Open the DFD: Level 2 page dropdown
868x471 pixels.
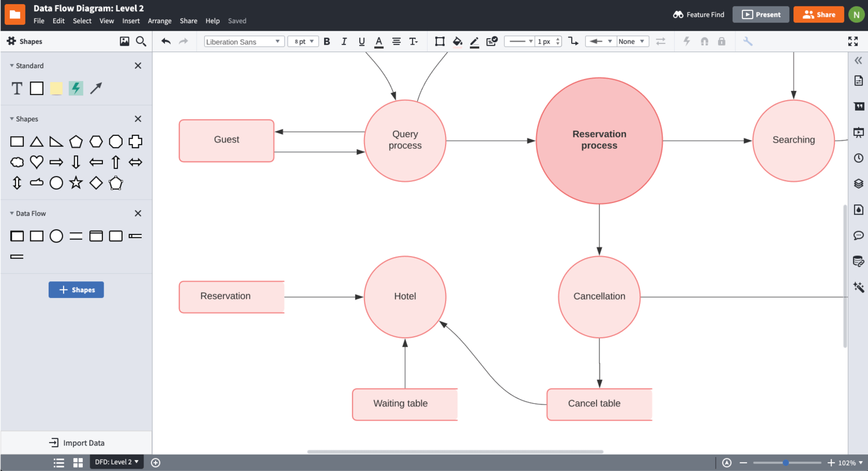point(117,462)
